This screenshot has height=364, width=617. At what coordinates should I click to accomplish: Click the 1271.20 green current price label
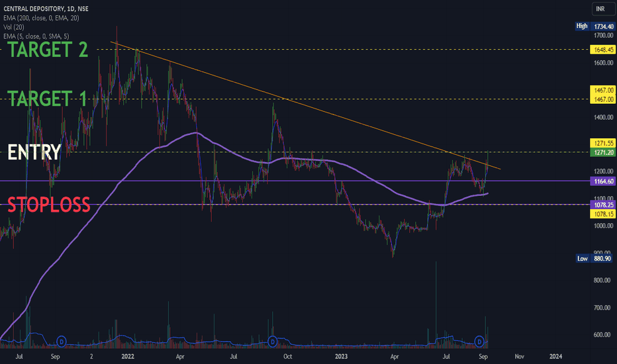[602, 152]
